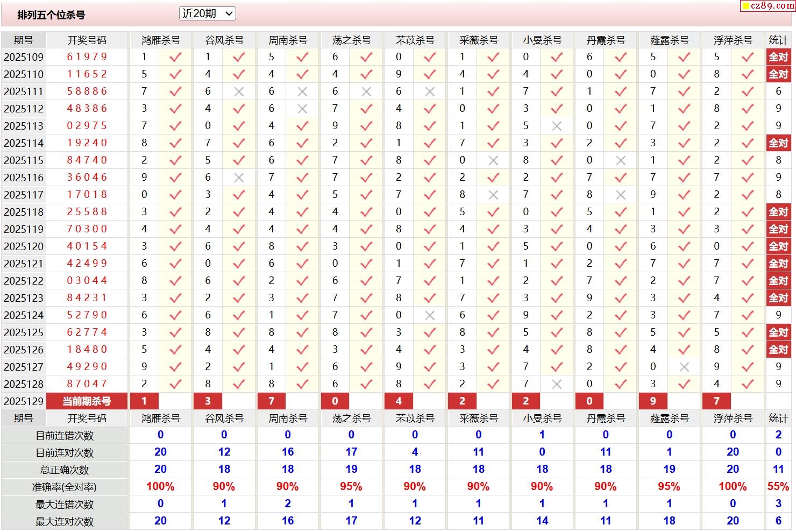The image size is (796, 532).
Task: Click cross mark for 芣苡杀号 in row 2025111
Action: (430, 91)
